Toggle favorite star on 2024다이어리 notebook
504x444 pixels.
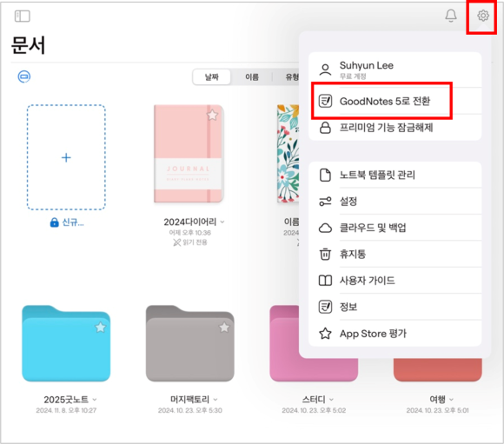coord(212,115)
